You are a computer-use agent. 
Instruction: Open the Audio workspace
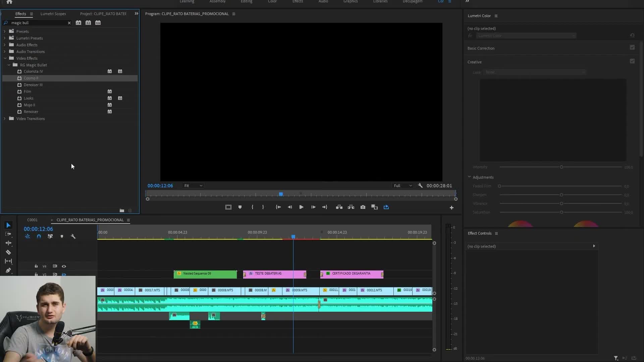(323, 1)
